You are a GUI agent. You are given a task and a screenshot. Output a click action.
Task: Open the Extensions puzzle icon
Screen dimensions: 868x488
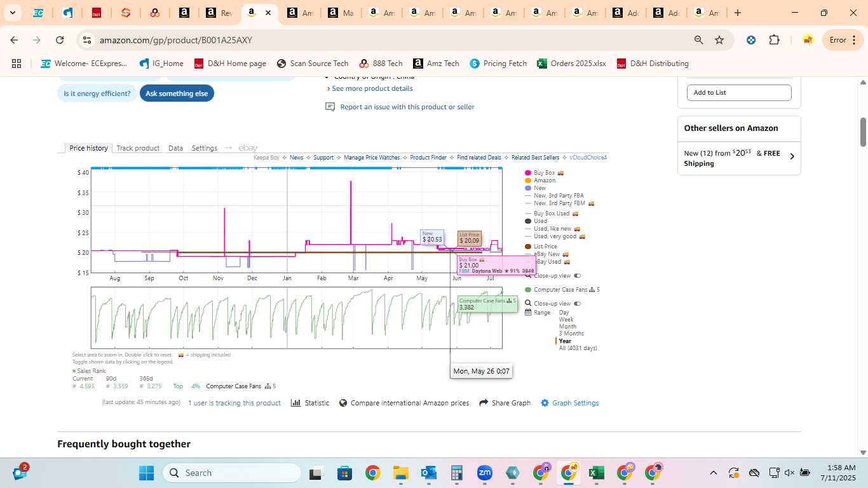point(774,40)
